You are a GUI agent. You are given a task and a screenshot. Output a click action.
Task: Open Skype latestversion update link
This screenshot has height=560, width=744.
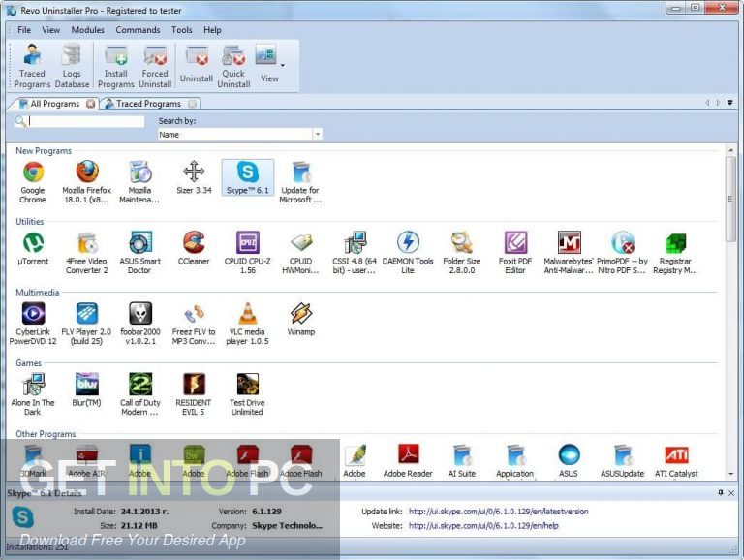click(x=499, y=512)
